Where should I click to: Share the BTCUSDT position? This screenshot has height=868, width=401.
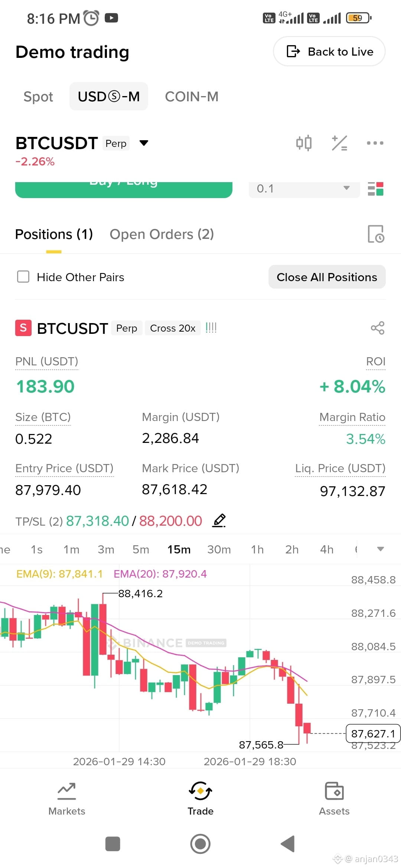[378, 328]
